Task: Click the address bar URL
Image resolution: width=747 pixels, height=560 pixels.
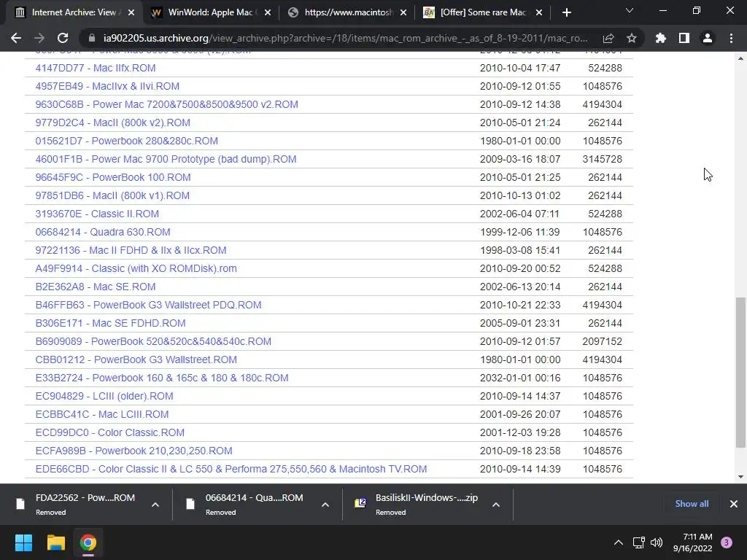Action: click(x=345, y=38)
